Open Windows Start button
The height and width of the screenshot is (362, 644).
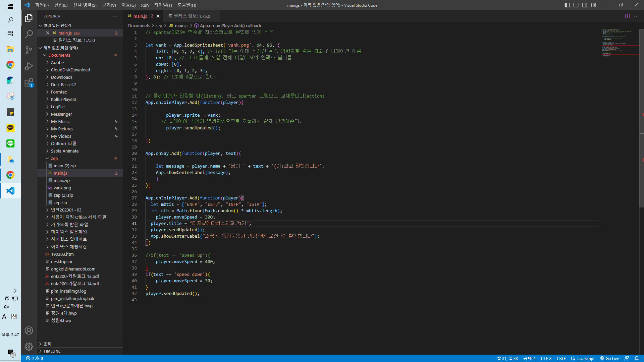point(10,6)
